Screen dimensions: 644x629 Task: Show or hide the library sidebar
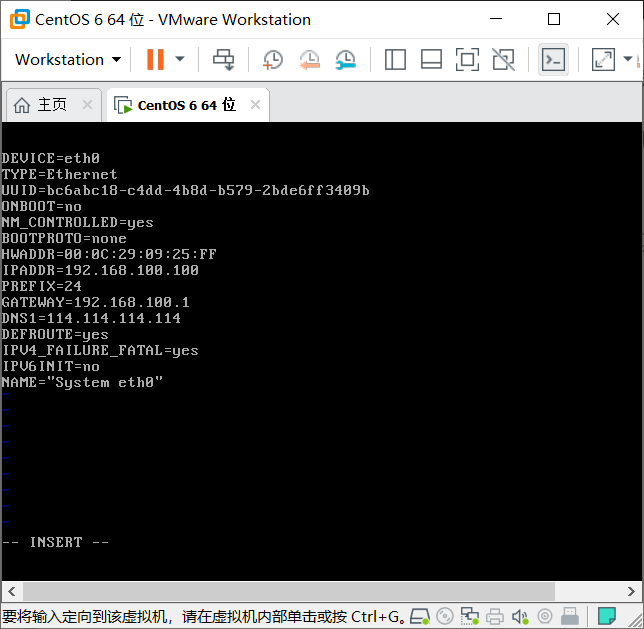click(395, 60)
